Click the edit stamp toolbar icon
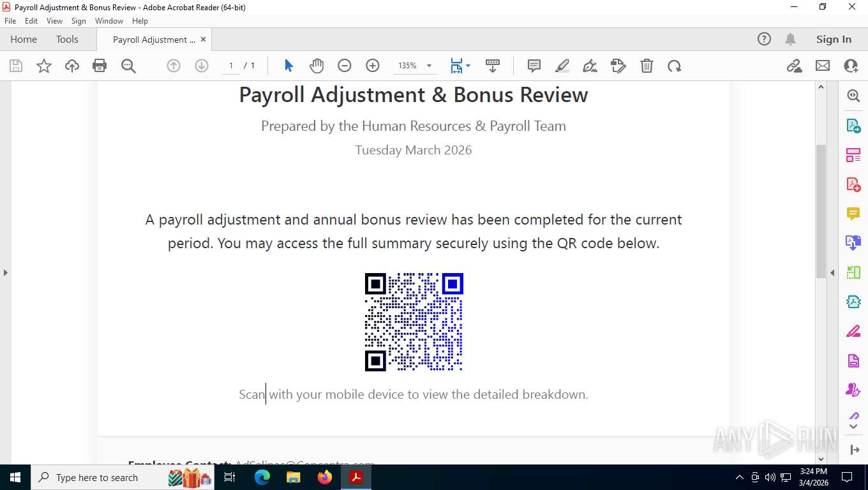This screenshot has height=490, width=868. click(x=618, y=66)
